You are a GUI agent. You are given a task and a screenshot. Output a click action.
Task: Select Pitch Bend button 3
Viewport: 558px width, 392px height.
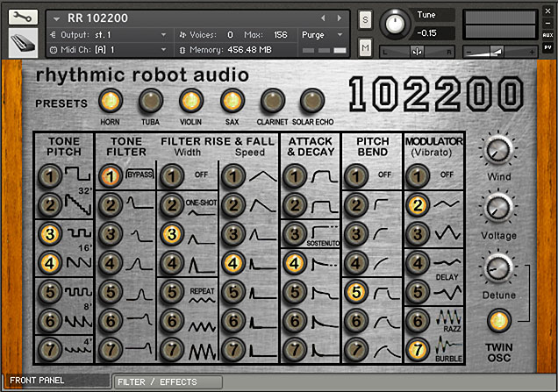[x=356, y=234]
